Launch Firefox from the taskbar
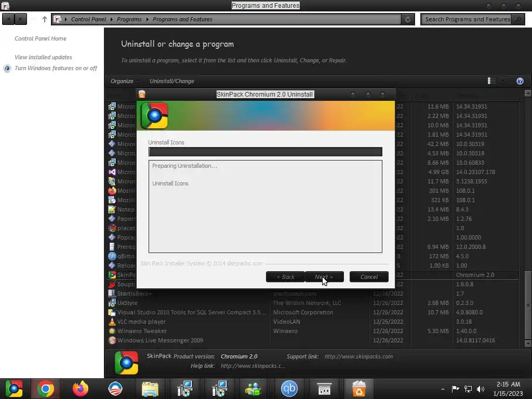The image size is (532, 399). [81, 389]
